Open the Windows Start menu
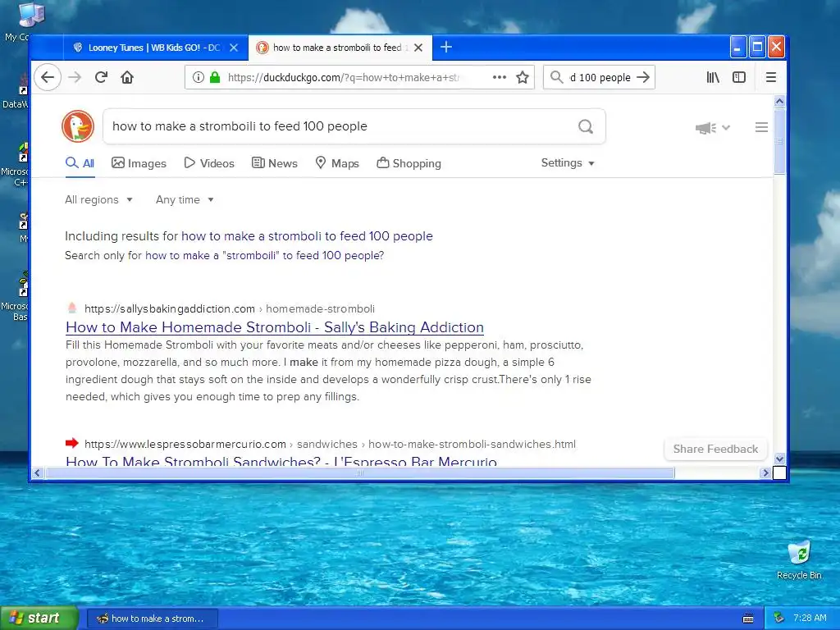This screenshot has height=630, width=840. click(39, 619)
